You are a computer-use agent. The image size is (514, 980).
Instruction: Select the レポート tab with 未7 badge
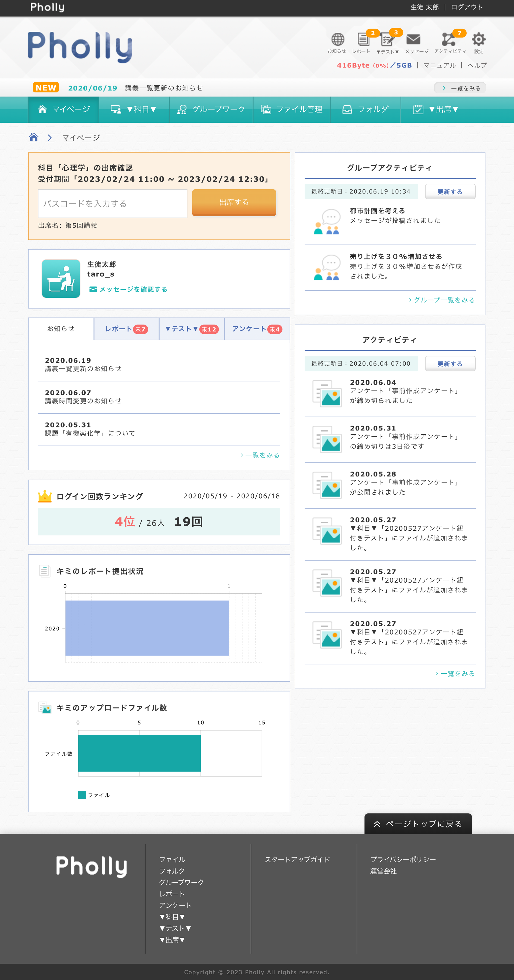pyautogui.click(x=127, y=329)
